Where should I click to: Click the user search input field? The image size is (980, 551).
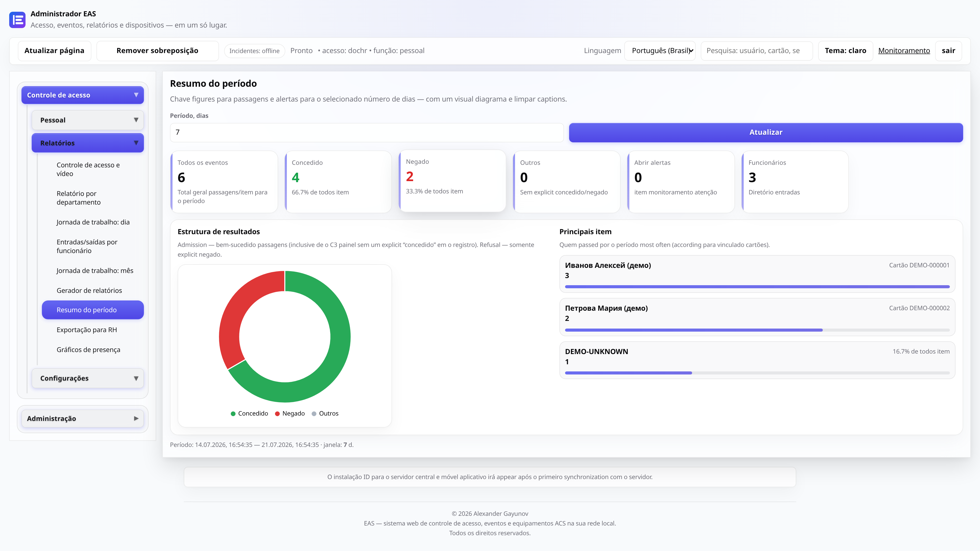(757, 51)
